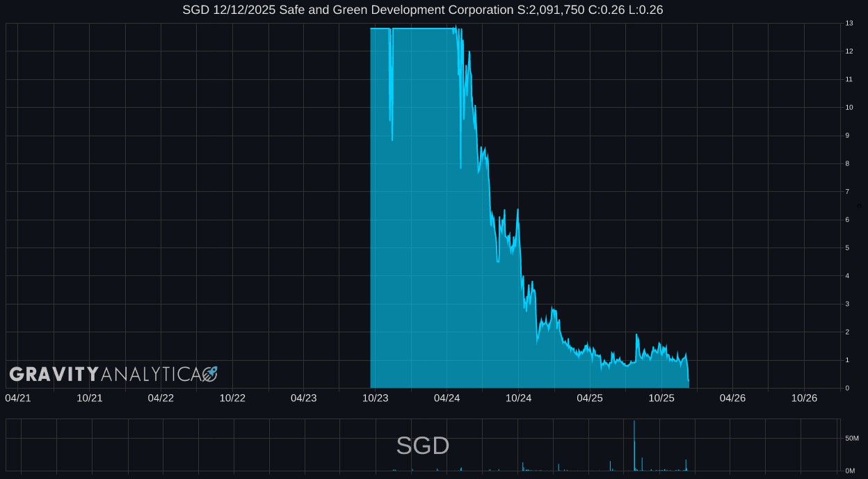868x479 pixels.
Task: Click the 6 price level label
Action: [x=847, y=220]
